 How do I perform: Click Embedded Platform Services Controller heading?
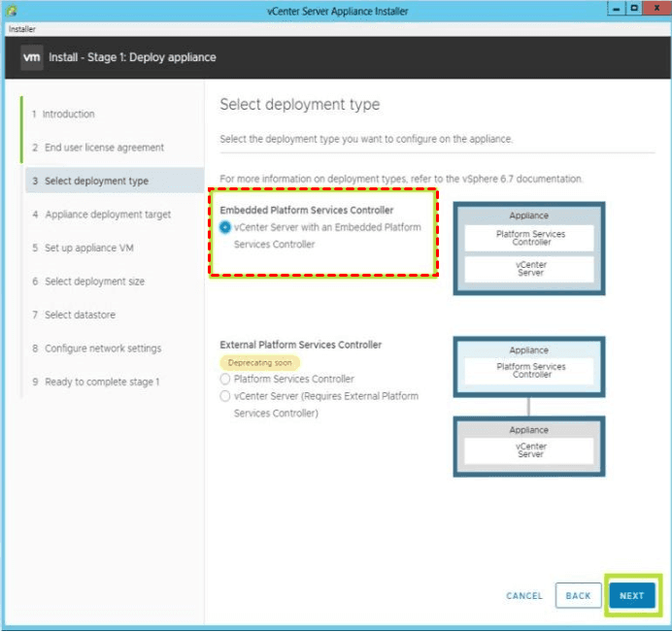(x=307, y=210)
